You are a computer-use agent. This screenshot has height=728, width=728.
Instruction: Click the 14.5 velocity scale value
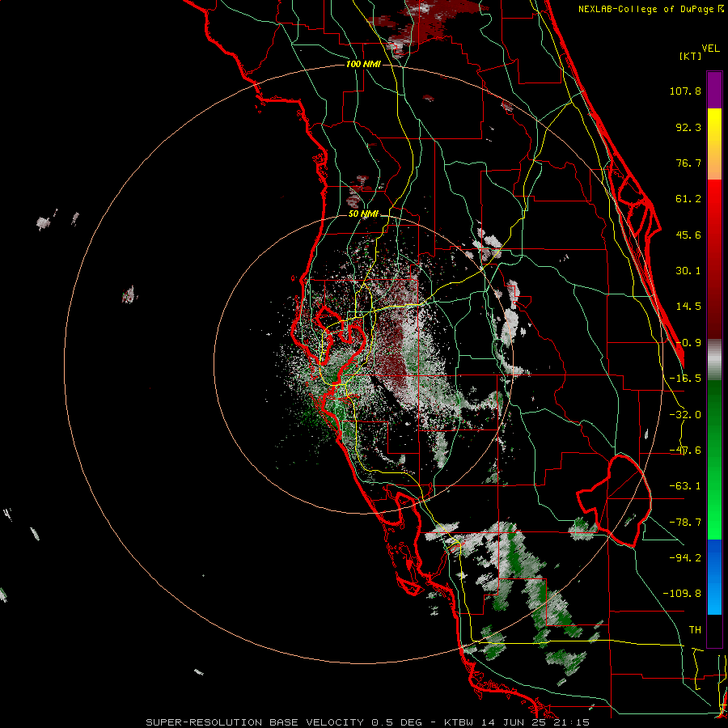coord(688,307)
